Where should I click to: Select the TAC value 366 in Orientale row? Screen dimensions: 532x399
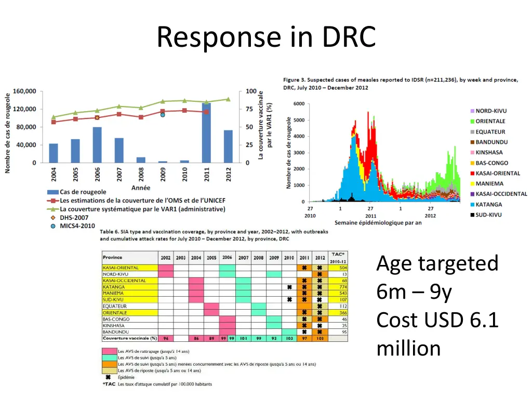343,313
